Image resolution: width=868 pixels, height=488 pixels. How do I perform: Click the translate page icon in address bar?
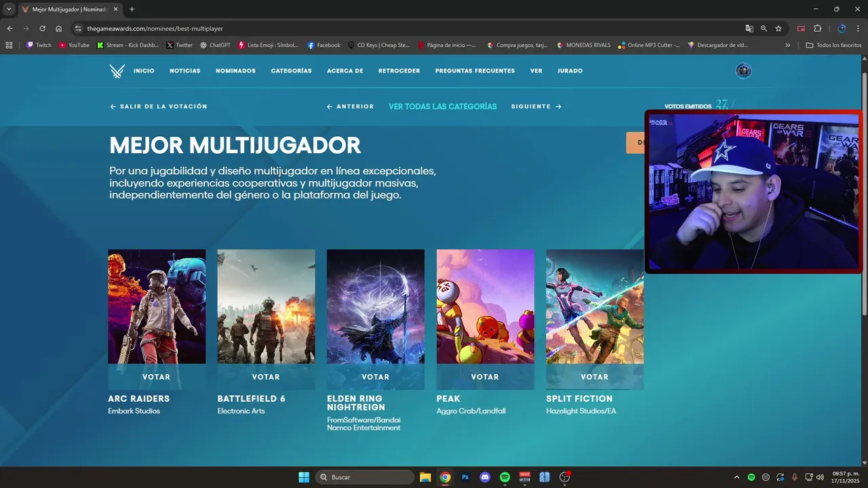tap(749, 28)
